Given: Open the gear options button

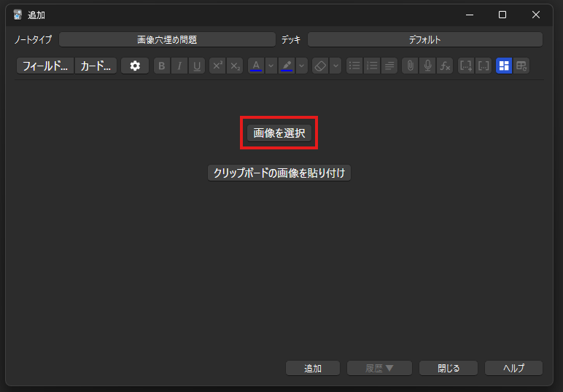Looking at the screenshot, I should click(135, 66).
